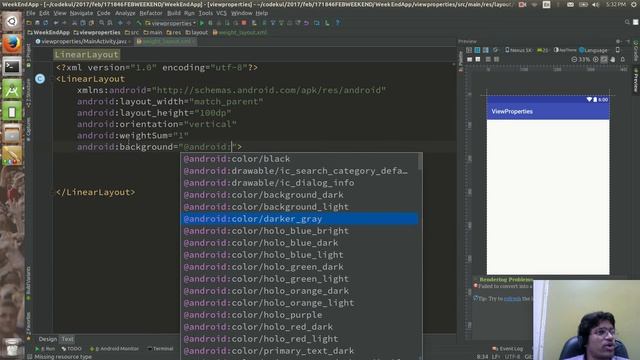Open the viewproperties run configuration dropdown
The height and width of the screenshot is (360, 640).
coord(171,23)
